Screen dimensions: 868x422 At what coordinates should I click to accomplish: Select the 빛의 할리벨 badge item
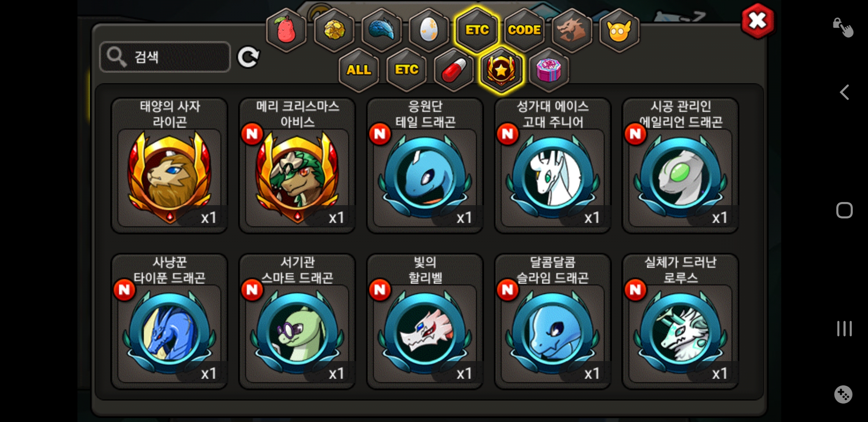tap(425, 322)
